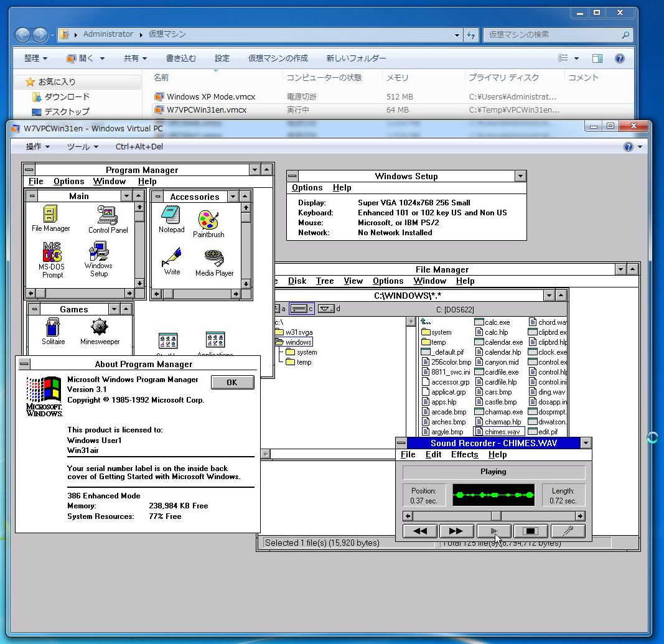664x644 pixels.
Task: Select 256color.bmp in File Manager list
Action: (x=447, y=362)
